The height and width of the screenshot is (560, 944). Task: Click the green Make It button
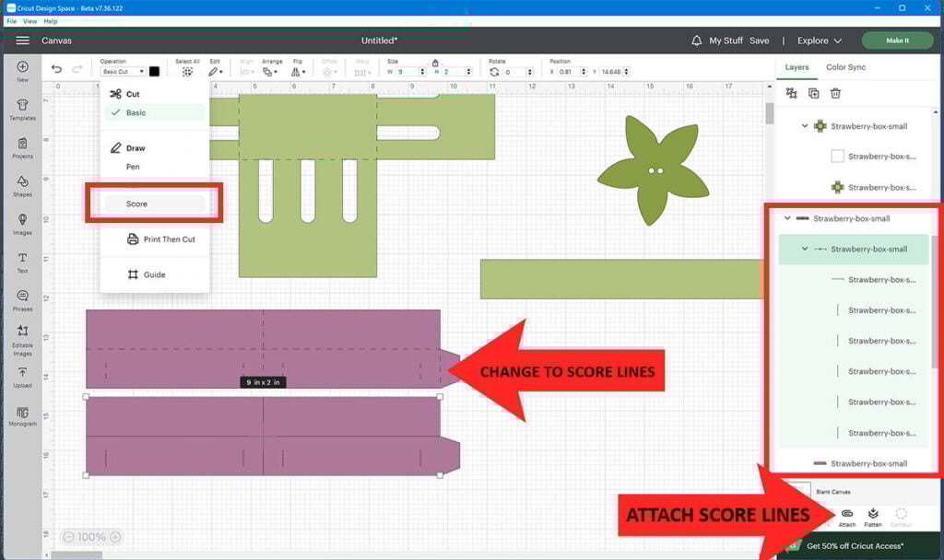pyautogui.click(x=897, y=41)
